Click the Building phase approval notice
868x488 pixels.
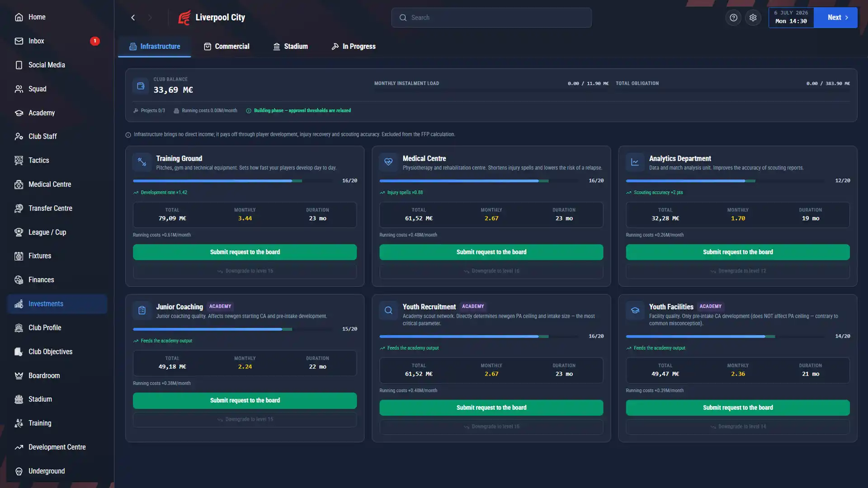tap(298, 111)
